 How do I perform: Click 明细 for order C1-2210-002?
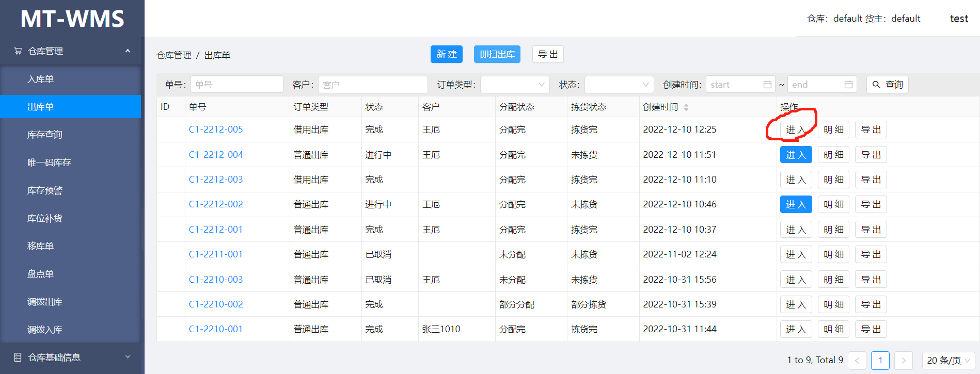point(833,304)
